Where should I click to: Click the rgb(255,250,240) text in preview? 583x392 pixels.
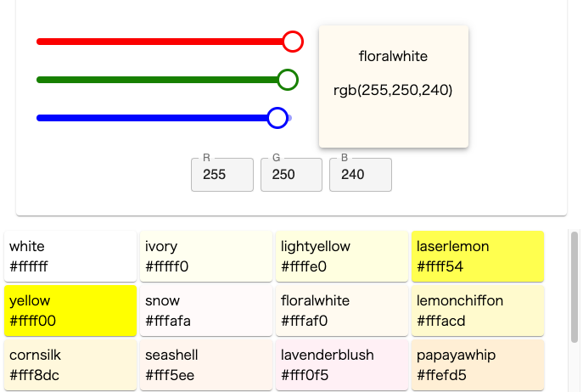(393, 90)
